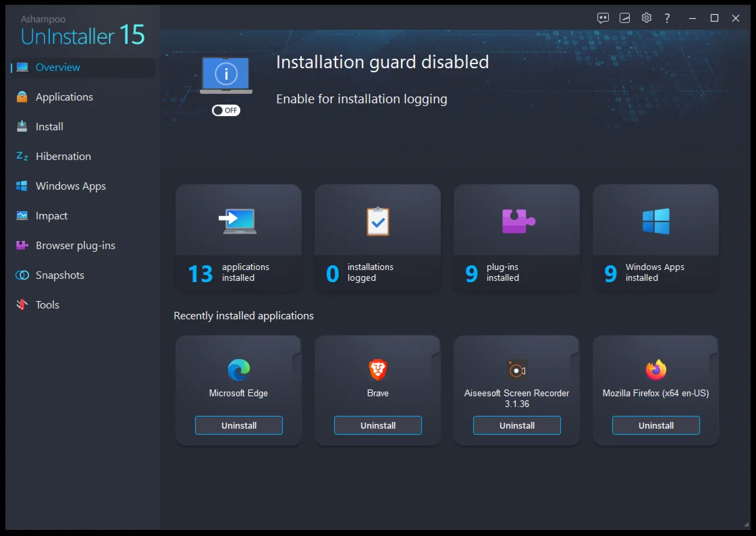The height and width of the screenshot is (536, 756).
Task: Uninstall Mozilla Firefox (x64 en-US)
Action: [655, 425]
